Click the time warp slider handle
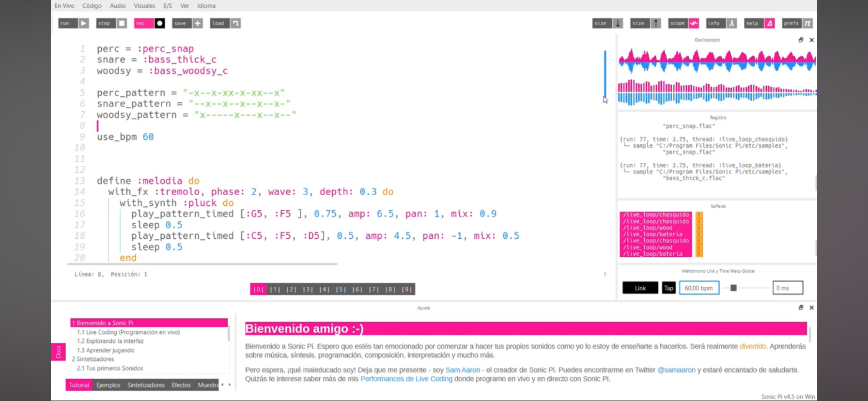This screenshot has width=868, height=401. 734,288
